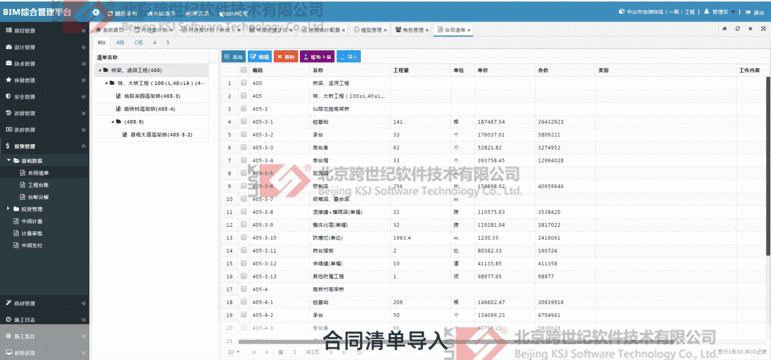Viewport: 771px width, 360px height.
Task: Click the next page arrow in the pager
Action: coord(331,352)
